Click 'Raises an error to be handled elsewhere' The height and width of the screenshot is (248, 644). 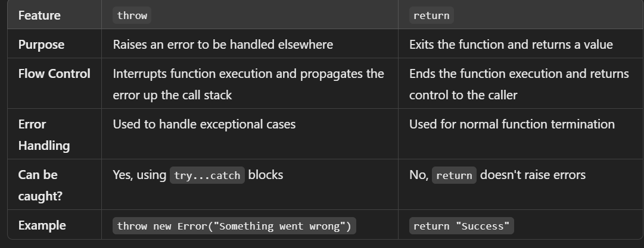click(223, 45)
